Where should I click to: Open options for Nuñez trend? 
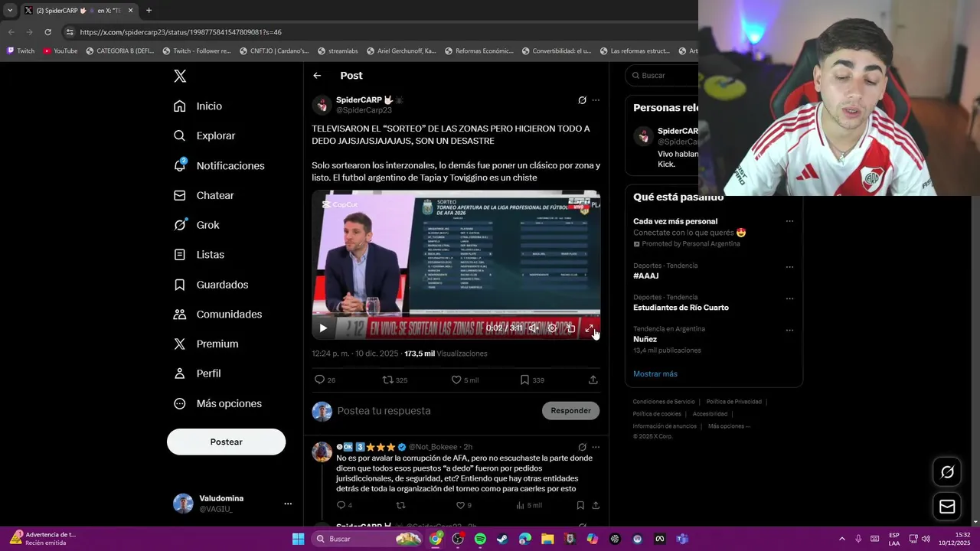(789, 330)
